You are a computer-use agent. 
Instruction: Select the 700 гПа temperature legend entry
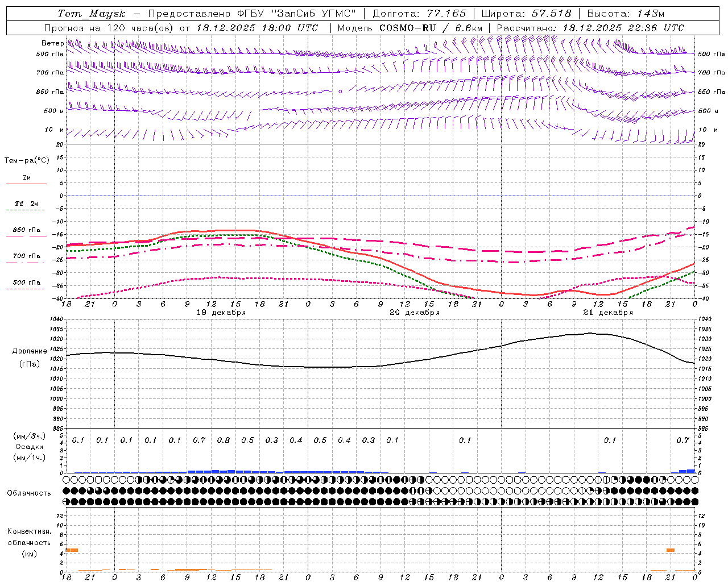pyautogui.click(x=26, y=256)
